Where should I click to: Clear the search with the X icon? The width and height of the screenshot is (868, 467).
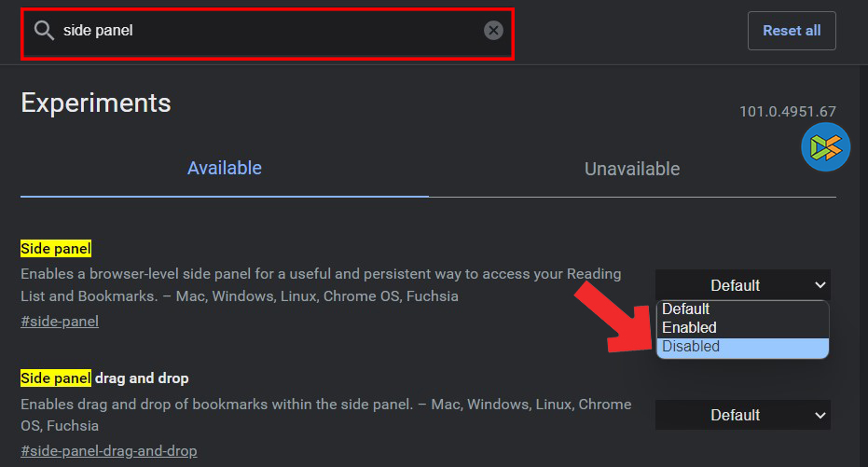coord(493,31)
